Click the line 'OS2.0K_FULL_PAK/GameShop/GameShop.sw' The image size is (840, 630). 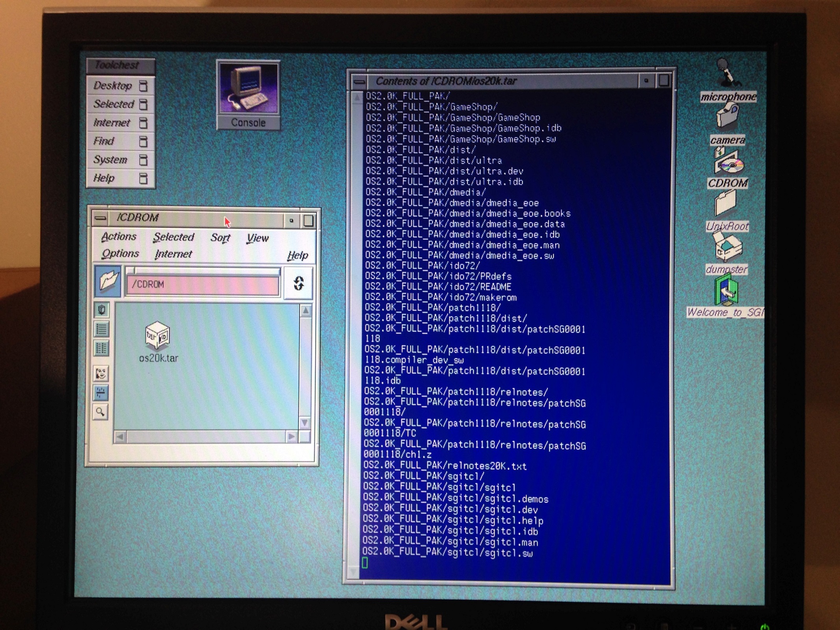[461, 139]
